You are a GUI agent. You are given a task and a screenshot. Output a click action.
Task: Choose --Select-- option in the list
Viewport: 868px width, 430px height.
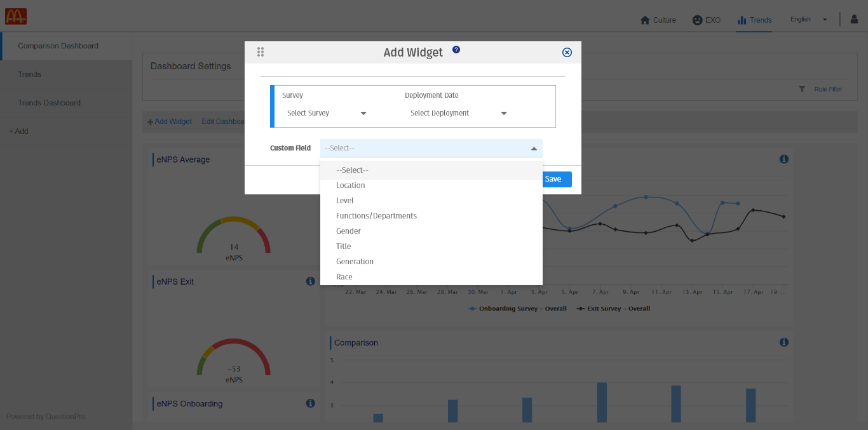[431, 170]
